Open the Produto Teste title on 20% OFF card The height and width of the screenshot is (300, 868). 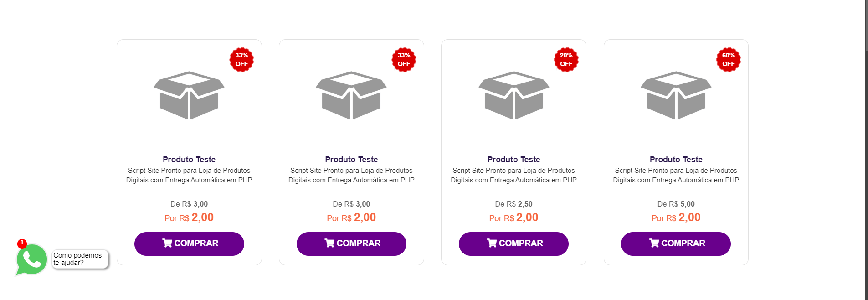click(x=514, y=160)
